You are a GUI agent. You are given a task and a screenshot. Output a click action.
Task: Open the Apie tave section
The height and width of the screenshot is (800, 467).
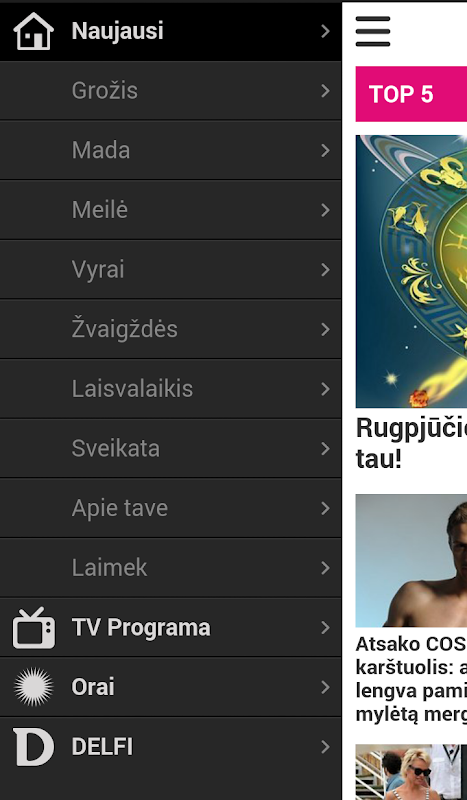[x=170, y=508]
